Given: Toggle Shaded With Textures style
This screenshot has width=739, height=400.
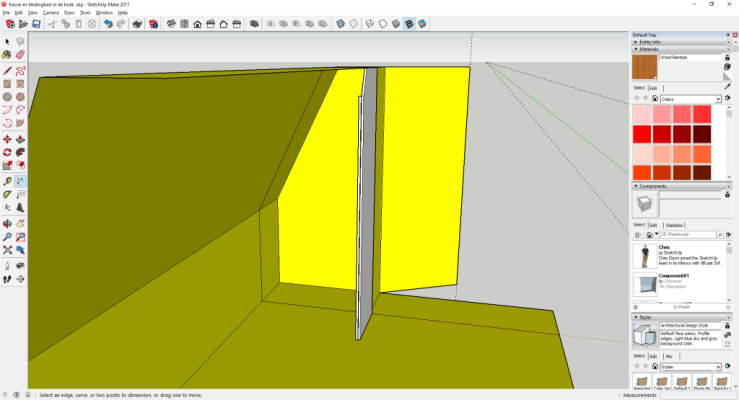Looking at the screenshot, I should 410,24.
